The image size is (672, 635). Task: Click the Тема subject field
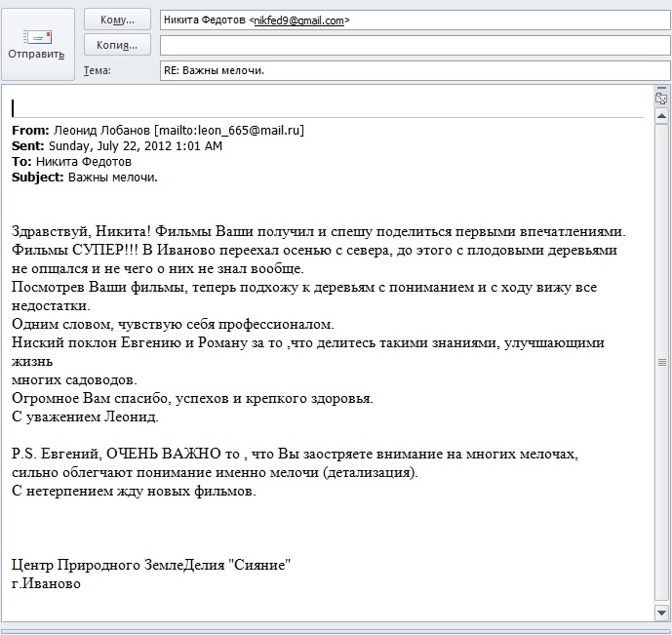pyautogui.click(x=415, y=70)
